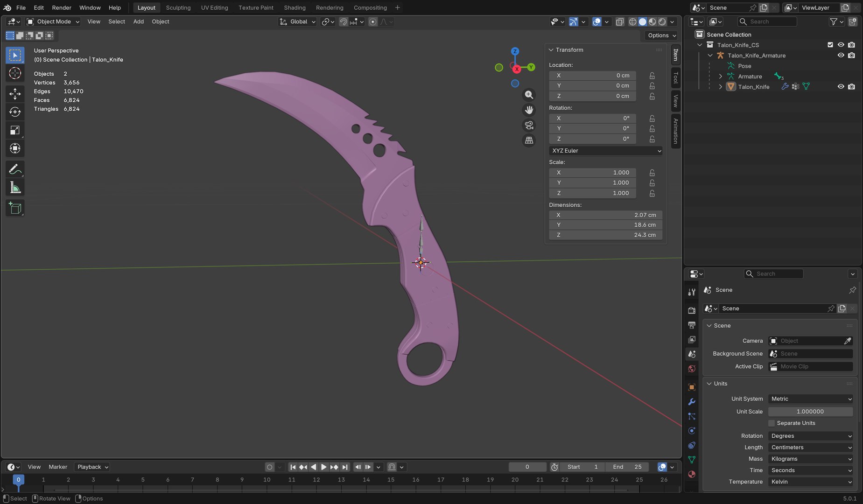Hide the Talon_Knife mesh in viewport
This screenshot has height=504, width=863.
click(841, 86)
